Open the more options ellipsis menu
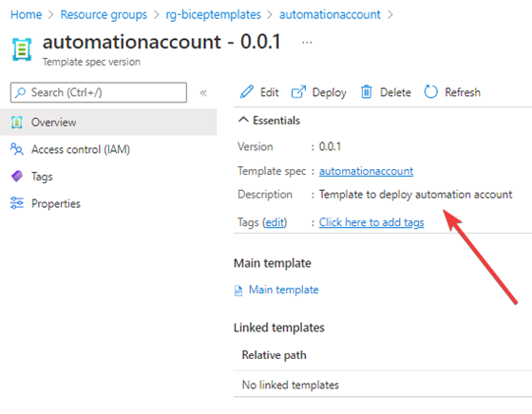Viewport: 532px width, 414px height. (307, 43)
